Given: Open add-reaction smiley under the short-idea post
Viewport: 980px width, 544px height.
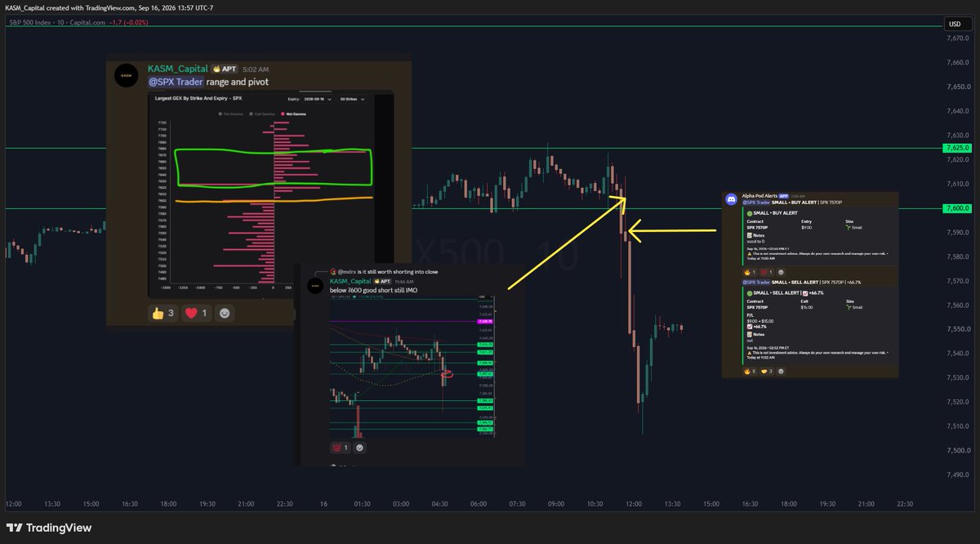Looking at the screenshot, I should click(x=361, y=448).
